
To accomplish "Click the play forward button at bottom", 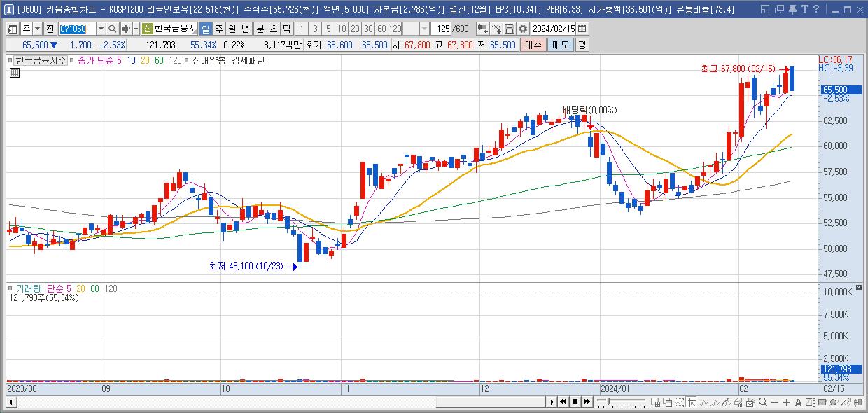I will tap(551, 402).
